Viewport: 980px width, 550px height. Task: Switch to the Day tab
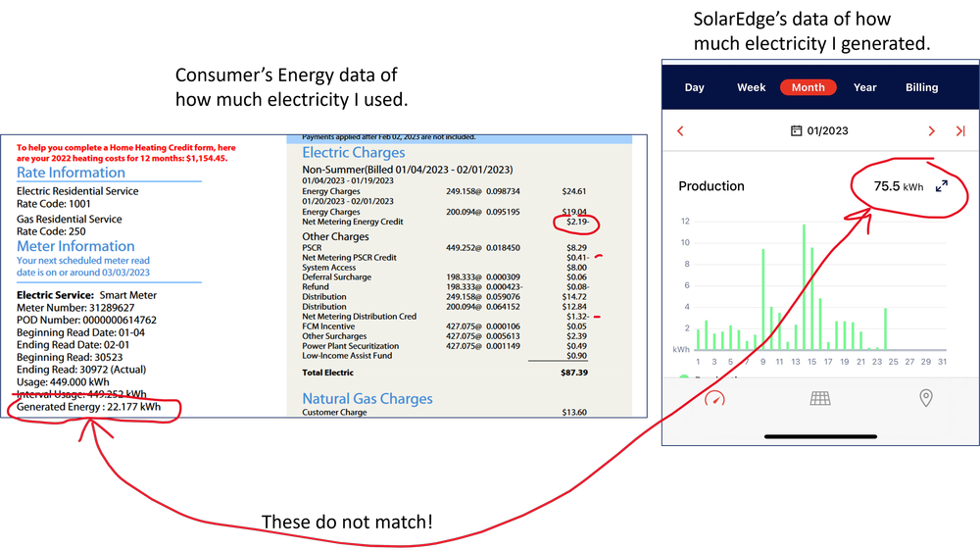pos(695,87)
